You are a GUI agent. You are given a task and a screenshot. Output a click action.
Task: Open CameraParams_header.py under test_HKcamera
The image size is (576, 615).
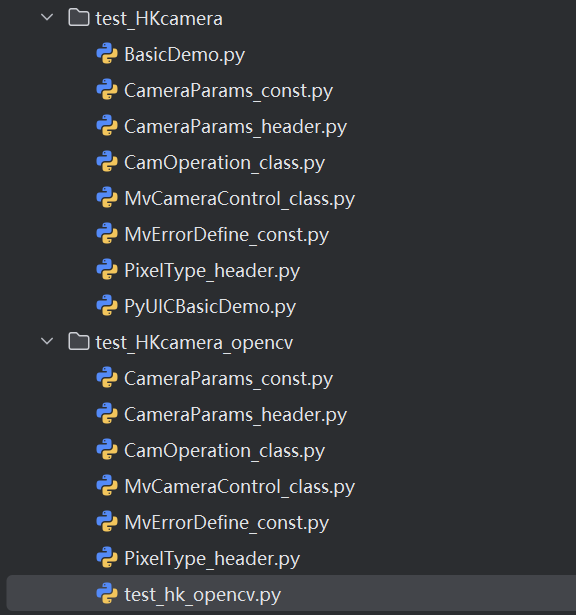click(x=235, y=127)
